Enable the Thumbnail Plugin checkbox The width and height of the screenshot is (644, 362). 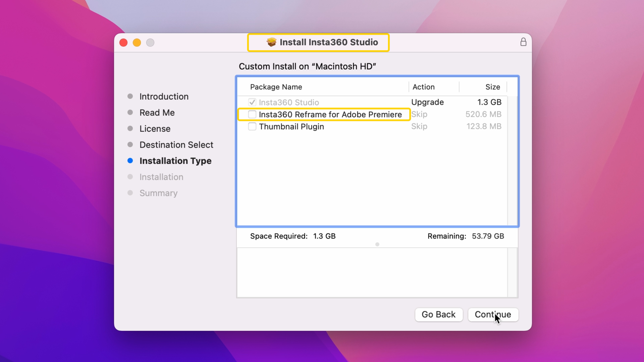252,126
